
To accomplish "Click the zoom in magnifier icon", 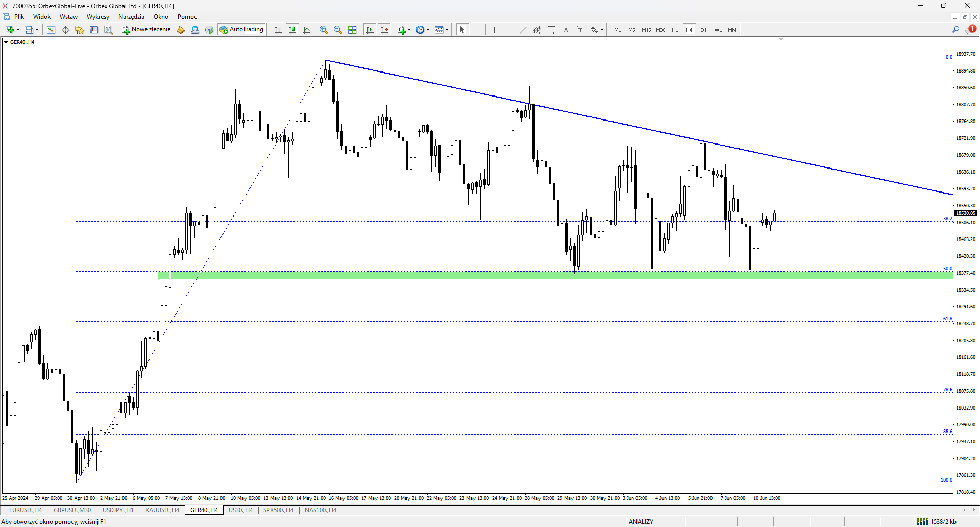I will tap(324, 30).
